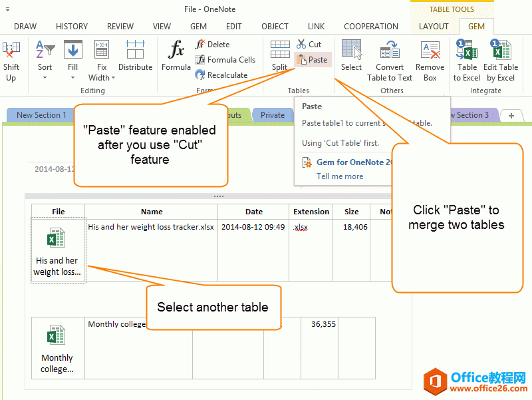
Task: Open the Table Tools LAYOUT tab
Action: (x=434, y=27)
